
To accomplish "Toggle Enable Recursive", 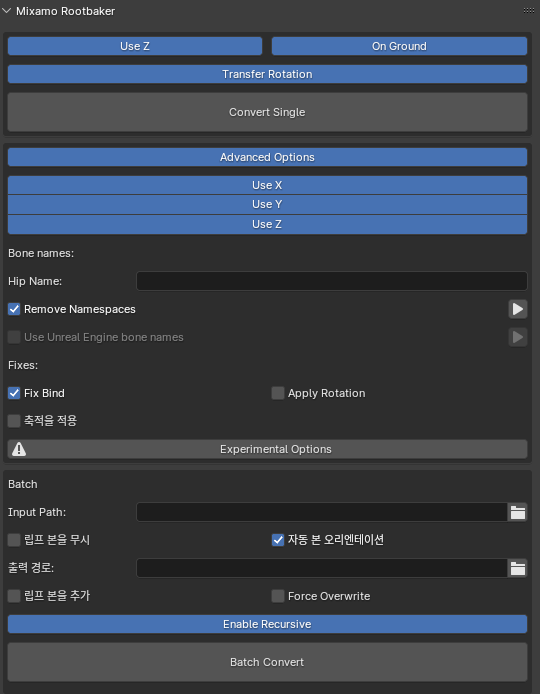I will coord(267,624).
